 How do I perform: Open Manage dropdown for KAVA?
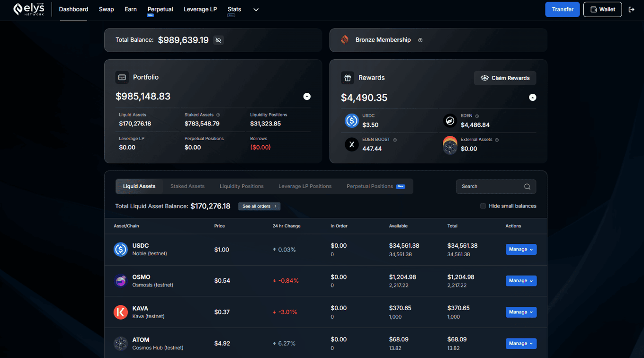(521, 312)
